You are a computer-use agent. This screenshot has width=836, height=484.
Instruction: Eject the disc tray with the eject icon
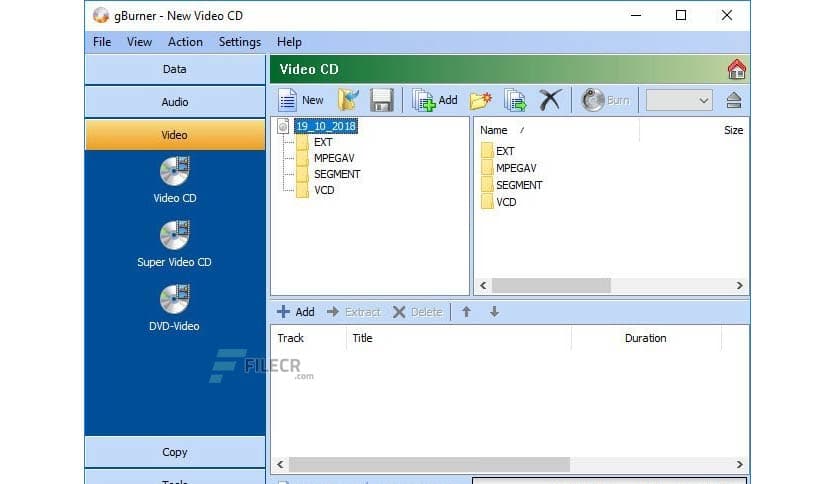(734, 100)
